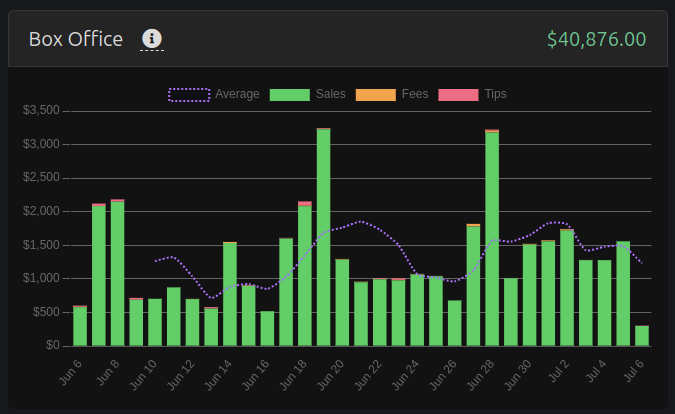Viewport: 675px width, 414px height.
Task: Click the info icon beside Box Office
Action: click(x=152, y=39)
